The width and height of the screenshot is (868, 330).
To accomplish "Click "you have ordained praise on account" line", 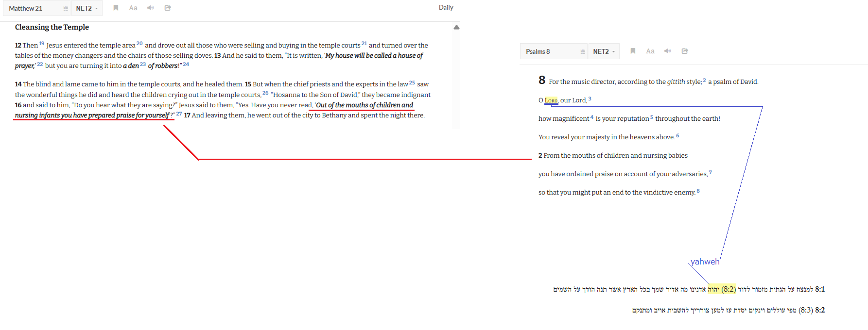I will pos(623,174).
